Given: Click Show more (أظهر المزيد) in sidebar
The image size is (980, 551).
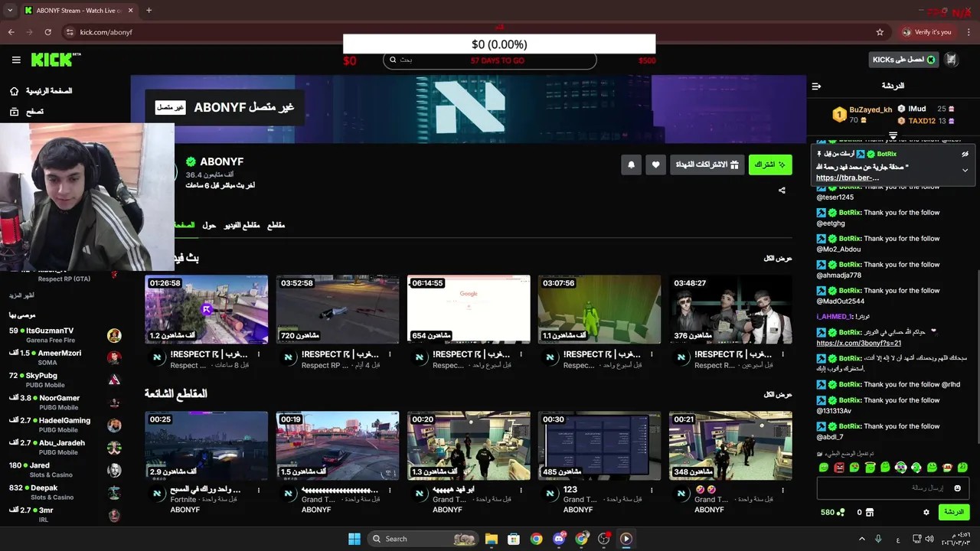Looking at the screenshot, I should (21, 295).
